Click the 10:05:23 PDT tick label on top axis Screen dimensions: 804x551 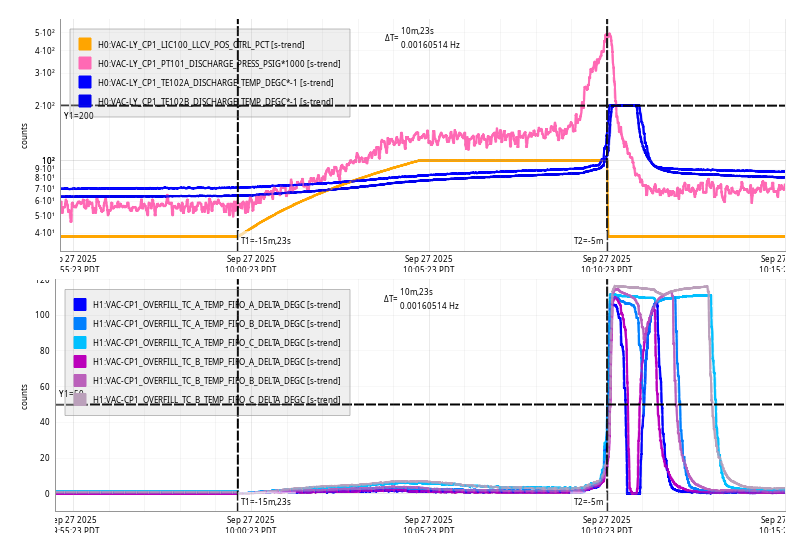click(429, 263)
